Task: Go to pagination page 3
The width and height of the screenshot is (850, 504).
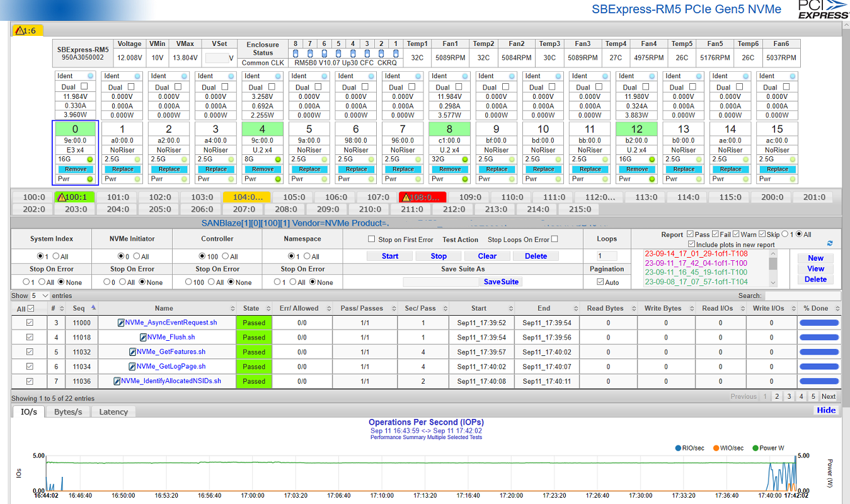Action: pyautogui.click(x=789, y=396)
